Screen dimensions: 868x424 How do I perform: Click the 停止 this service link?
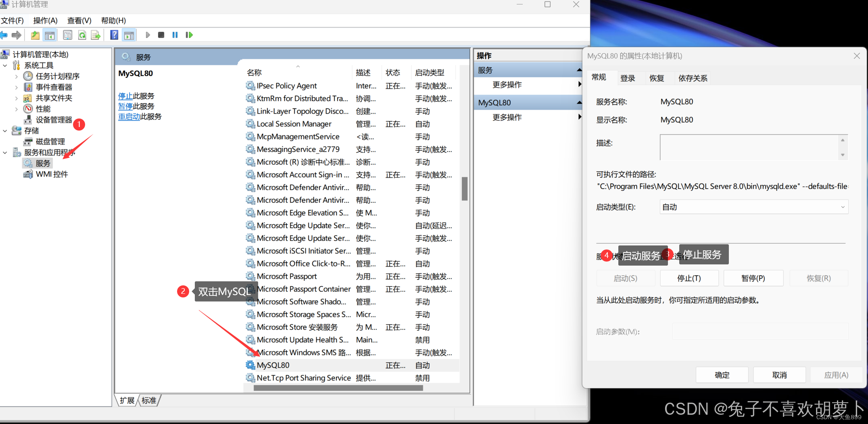(125, 96)
